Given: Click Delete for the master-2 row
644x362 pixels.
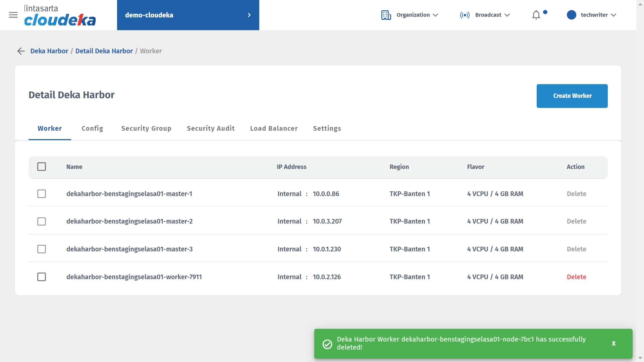Looking at the screenshot, I should [577, 221].
